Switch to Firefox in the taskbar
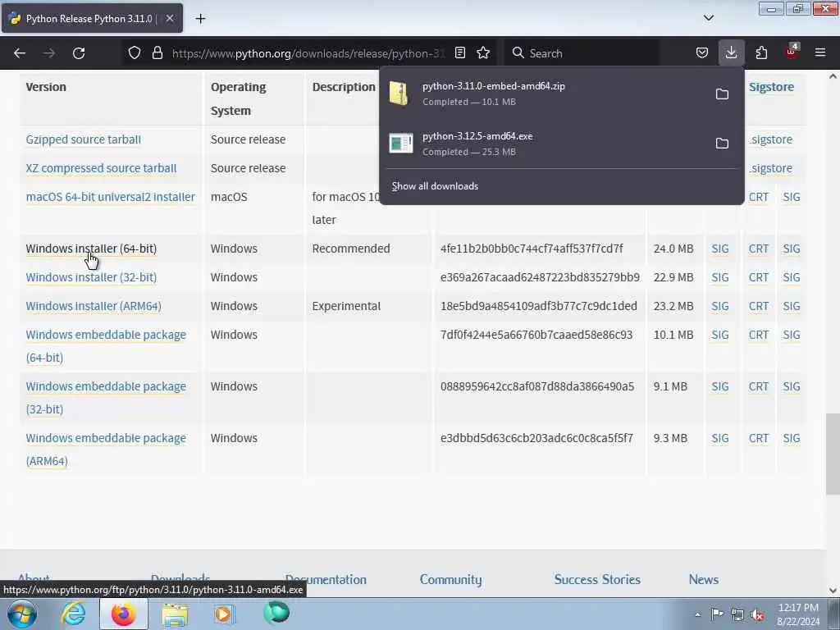Image resolution: width=840 pixels, height=630 pixels. [x=124, y=614]
